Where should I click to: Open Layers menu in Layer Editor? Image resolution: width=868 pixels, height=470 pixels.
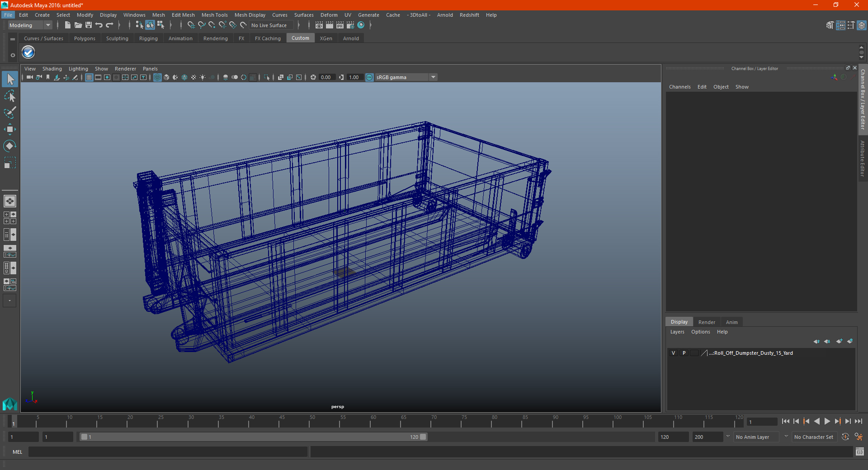point(677,332)
